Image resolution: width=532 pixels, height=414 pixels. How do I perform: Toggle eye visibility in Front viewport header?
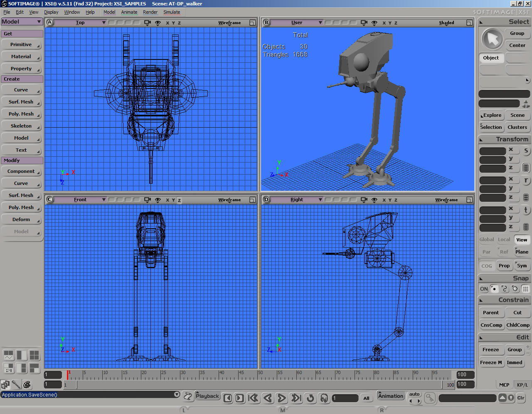click(x=158, y=200)
